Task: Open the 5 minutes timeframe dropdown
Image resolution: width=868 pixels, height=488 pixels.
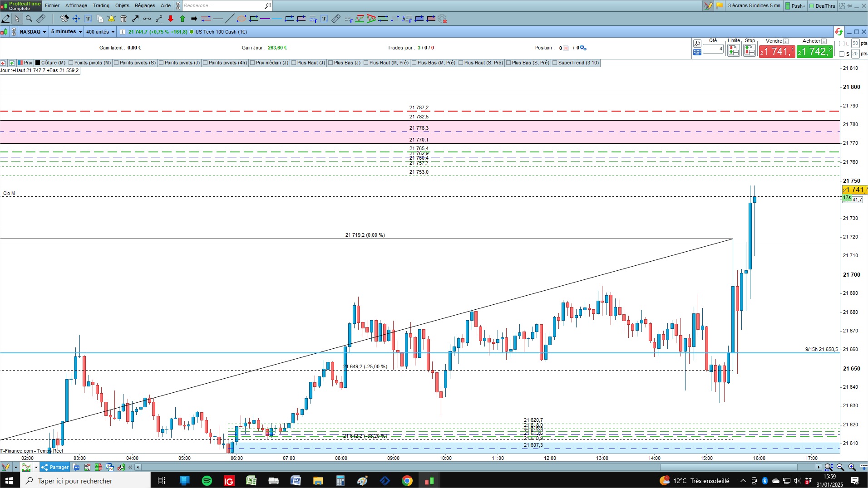Action: pyautogui.click(x=66, y=32)
